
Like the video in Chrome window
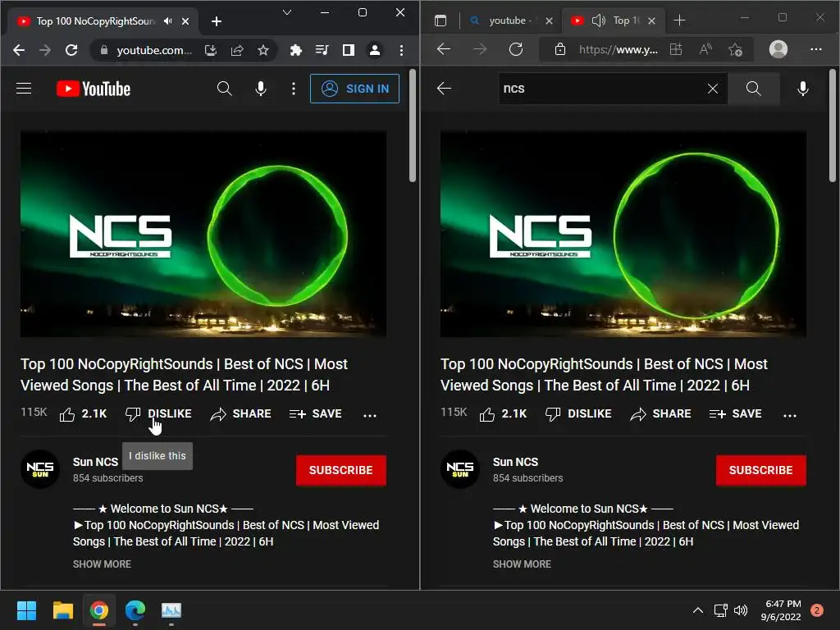(83, 413)
